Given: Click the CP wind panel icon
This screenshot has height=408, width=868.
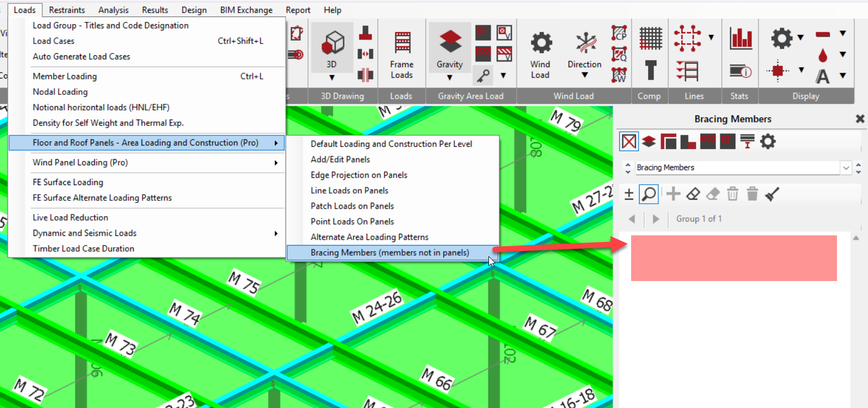Looking at the screenshot, I should (619, 33).
